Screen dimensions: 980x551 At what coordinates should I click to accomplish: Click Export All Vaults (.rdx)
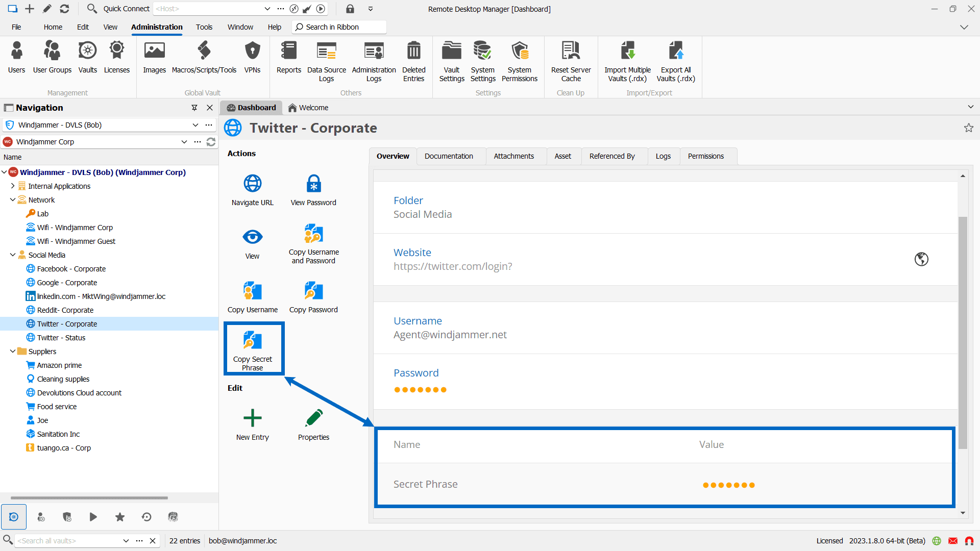click(676, 61)
